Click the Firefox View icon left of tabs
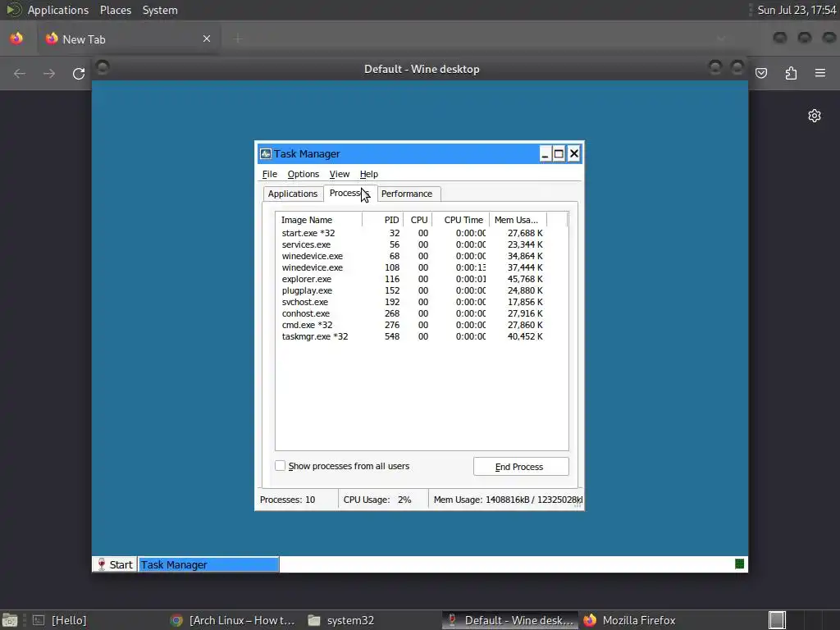The height and width of the screenshot is (630, 840). 16,39
